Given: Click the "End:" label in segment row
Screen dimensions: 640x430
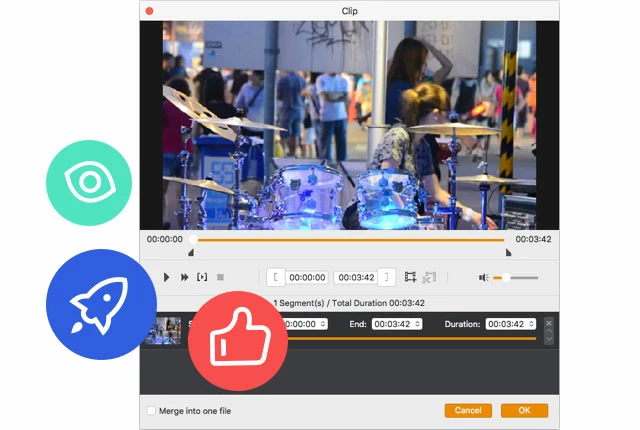Looking at the screenshot, I should (358, 324).
